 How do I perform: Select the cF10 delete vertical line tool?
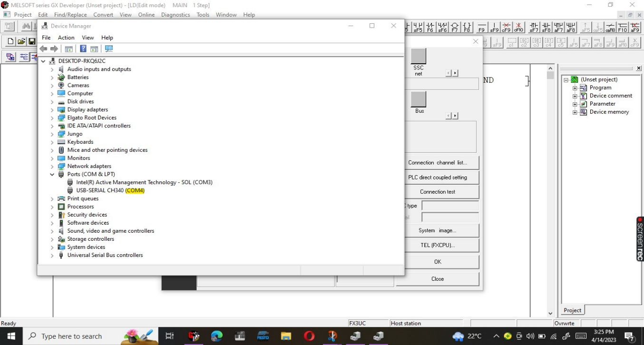pos(518,27)
